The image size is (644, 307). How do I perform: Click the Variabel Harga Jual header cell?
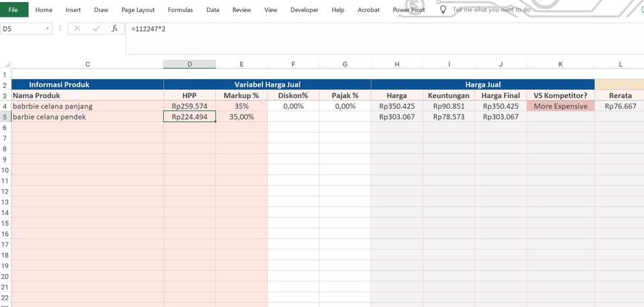click(268, 84)
